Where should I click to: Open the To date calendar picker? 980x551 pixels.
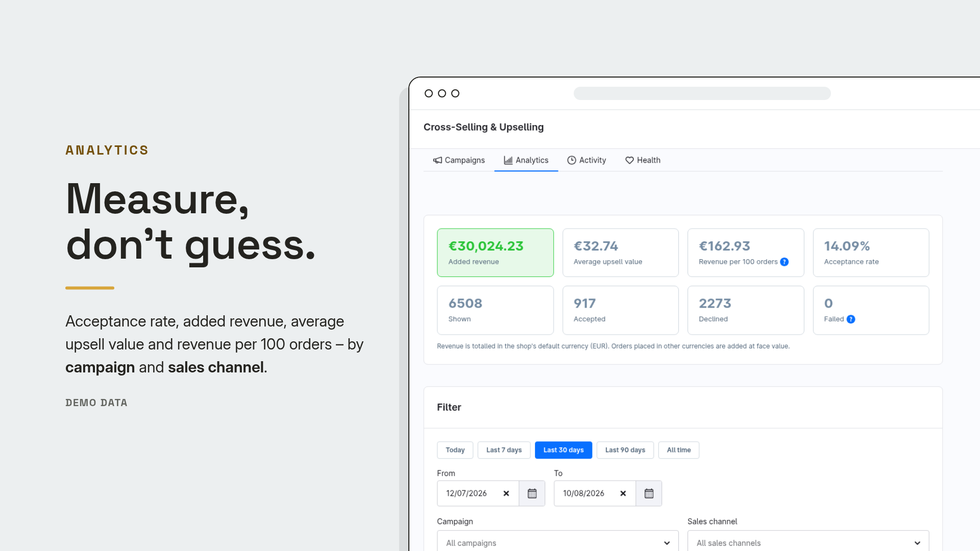649,493
